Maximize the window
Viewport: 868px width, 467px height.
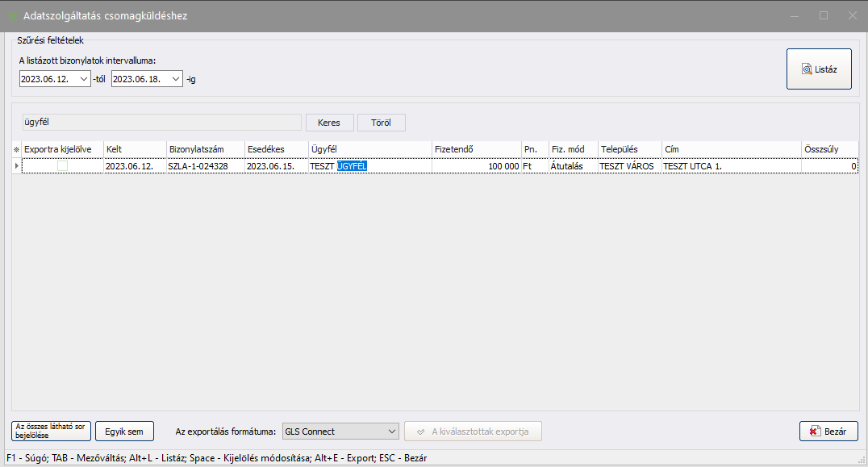824,15
